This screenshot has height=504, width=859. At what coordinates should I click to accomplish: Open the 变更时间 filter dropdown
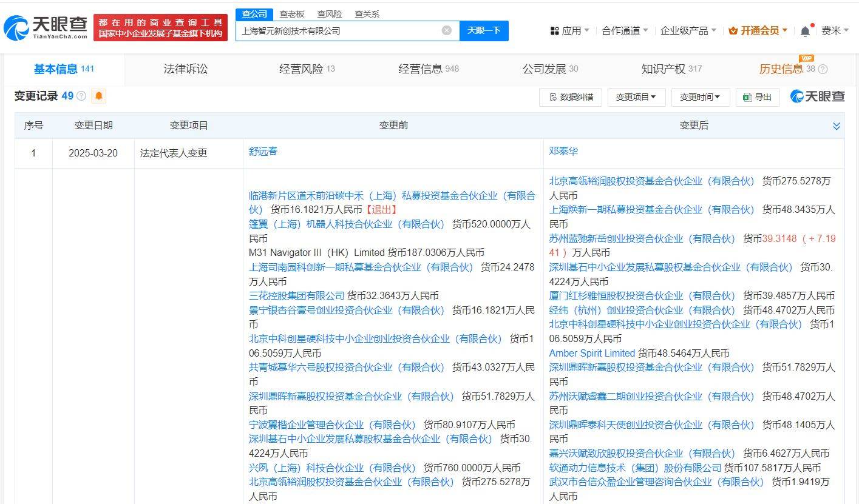[x=699, y=96]
